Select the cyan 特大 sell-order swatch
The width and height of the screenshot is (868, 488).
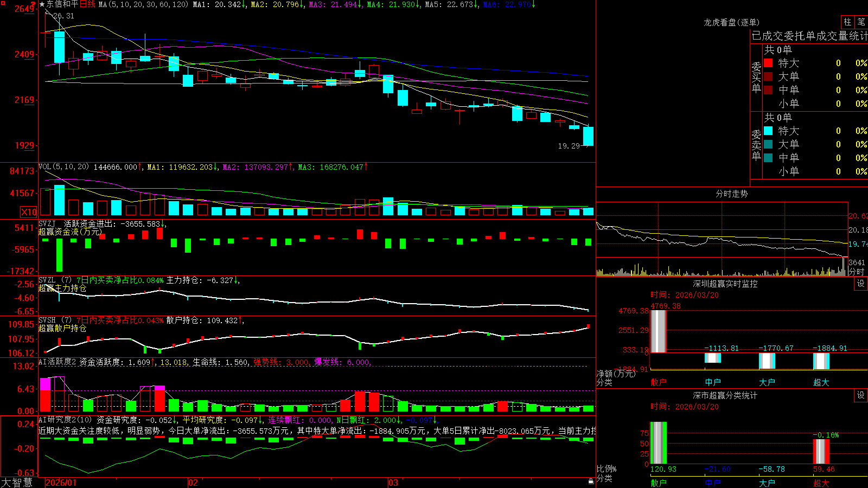[x=768, y=131]
